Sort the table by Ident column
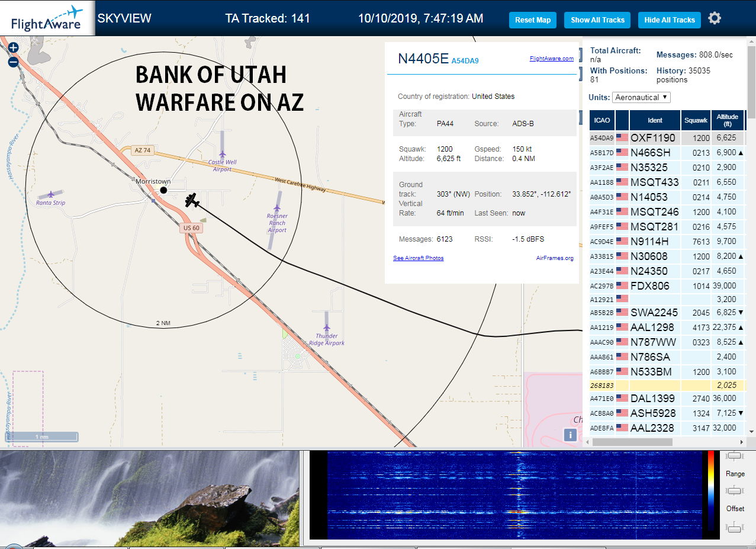The image size is (756, 549). (655, 120)
